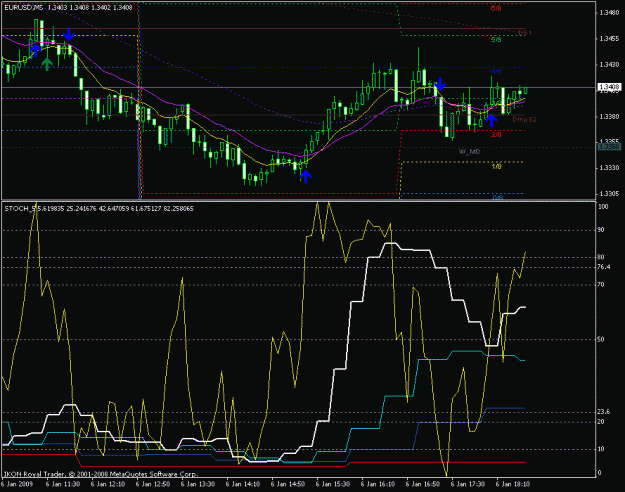
Task: Click the 6 Jan 16:10 time label
Action: [x=378, y=484]
